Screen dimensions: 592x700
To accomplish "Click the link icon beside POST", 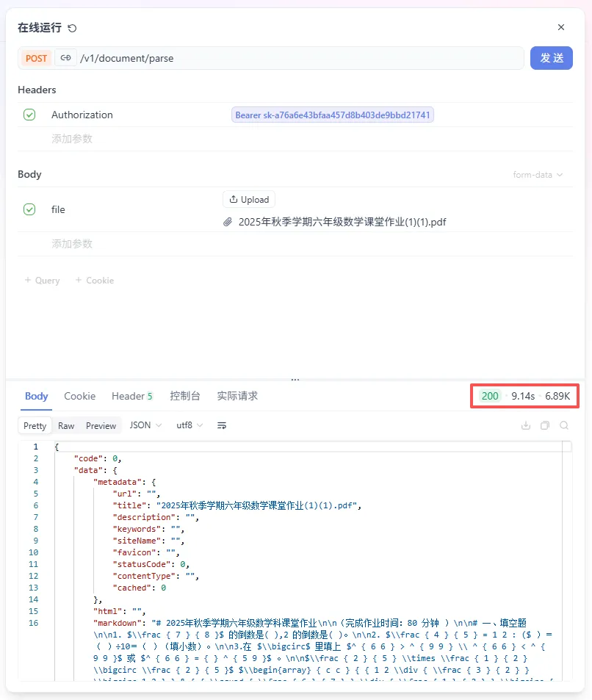I will (66, 57).
